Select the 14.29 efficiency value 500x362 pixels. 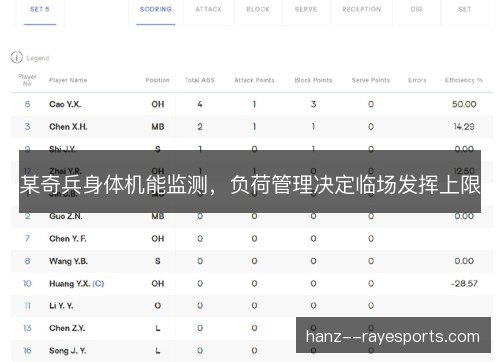tap(464, 127)
